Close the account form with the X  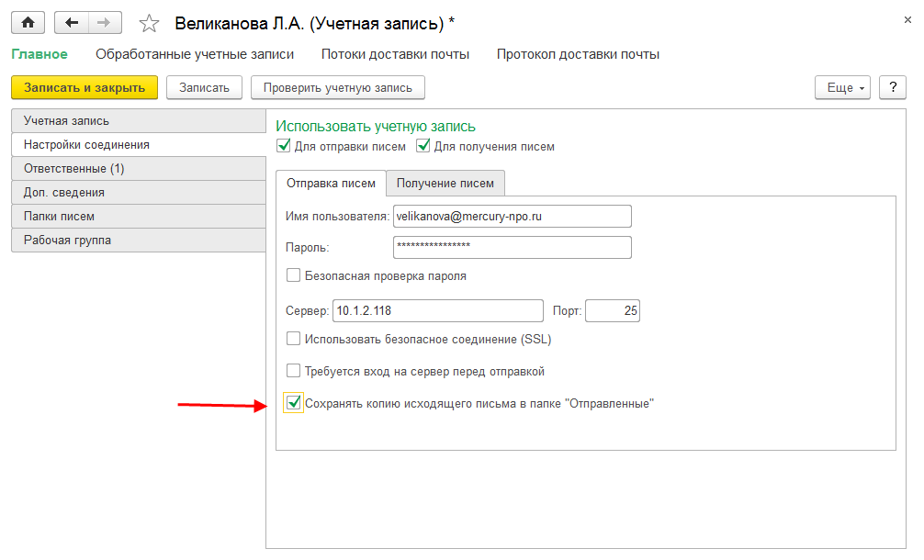pos(907,18)
